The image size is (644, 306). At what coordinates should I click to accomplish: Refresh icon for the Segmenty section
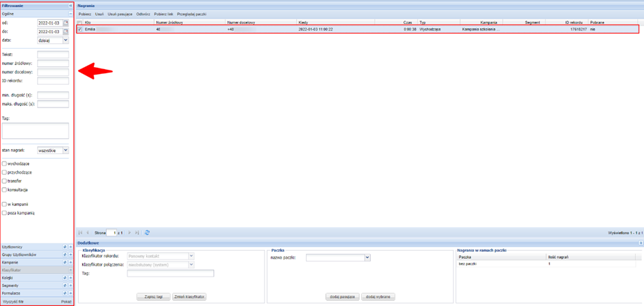(65, 286)
